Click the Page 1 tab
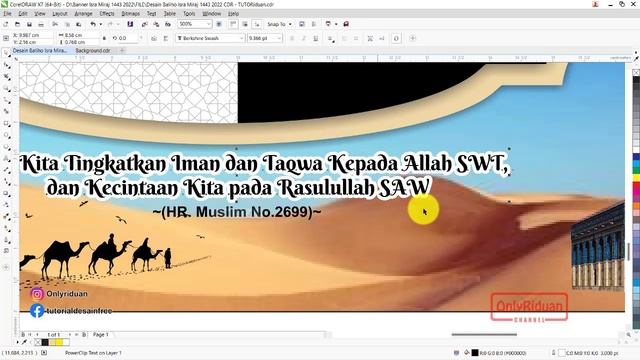The height and width of the screenshot is (360, 640). point(101,334)
